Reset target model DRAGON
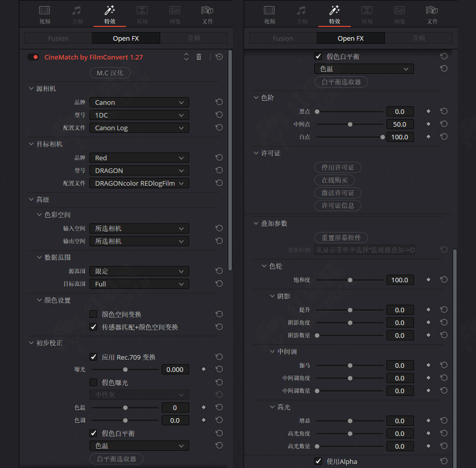476x468 pixels. click(219, 170)
